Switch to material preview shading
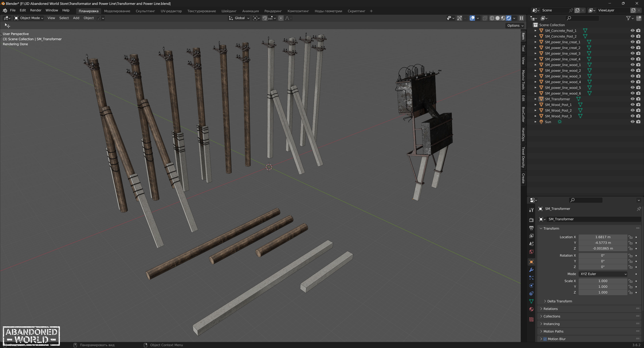 tap(503, 18)
